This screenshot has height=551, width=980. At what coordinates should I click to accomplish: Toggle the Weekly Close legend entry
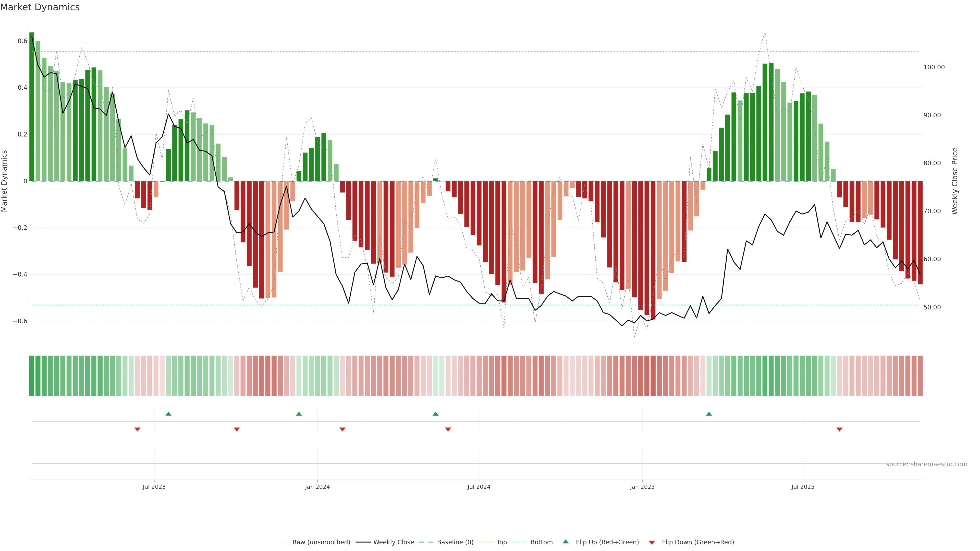(x=393, y=542)
